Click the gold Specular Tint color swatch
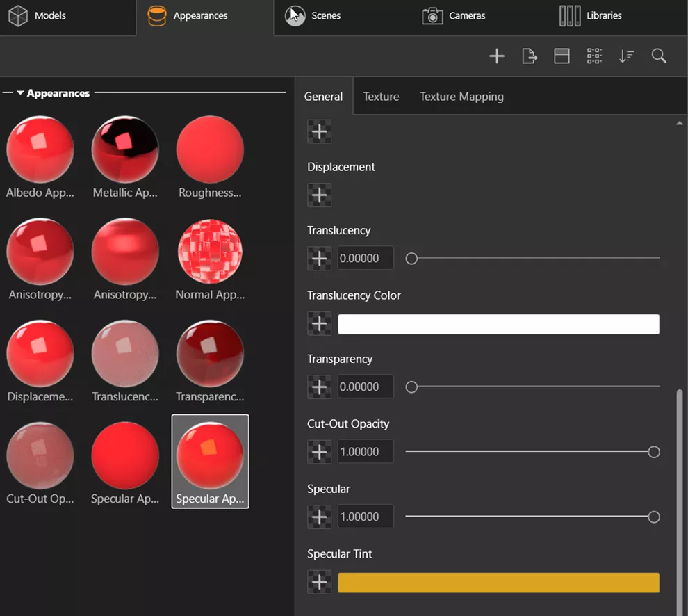The width and height of the screenshot is (688, 616). [498, 583]
